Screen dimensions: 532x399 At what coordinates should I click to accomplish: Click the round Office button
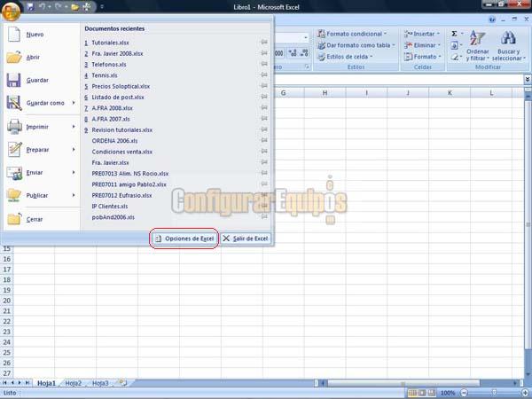tap(11, 11)
